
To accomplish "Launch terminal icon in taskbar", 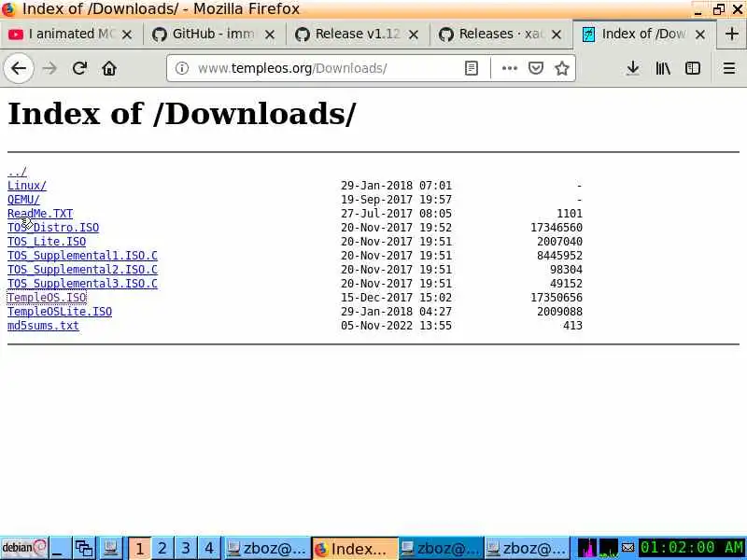I will tap(110, 548).
